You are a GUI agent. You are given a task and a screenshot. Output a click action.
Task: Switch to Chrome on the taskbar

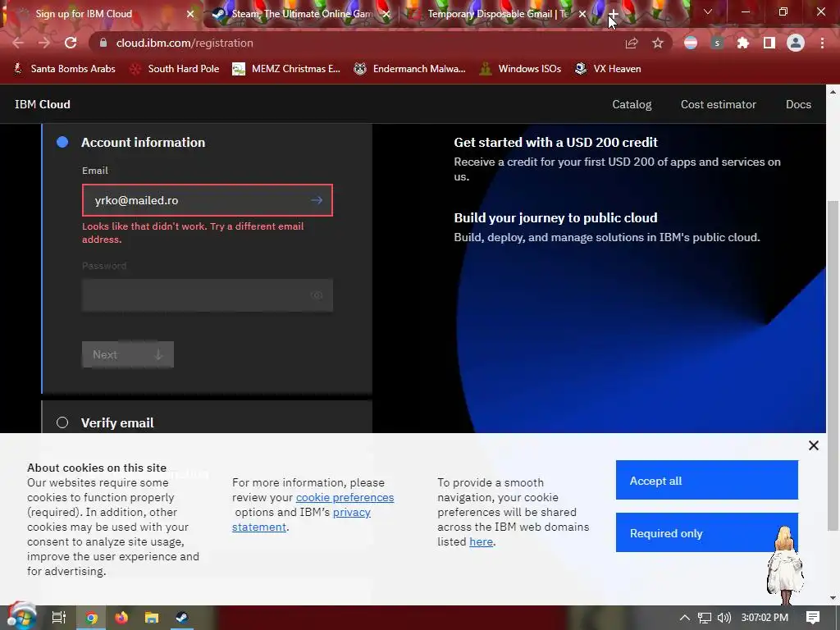(x=91, y=618)
